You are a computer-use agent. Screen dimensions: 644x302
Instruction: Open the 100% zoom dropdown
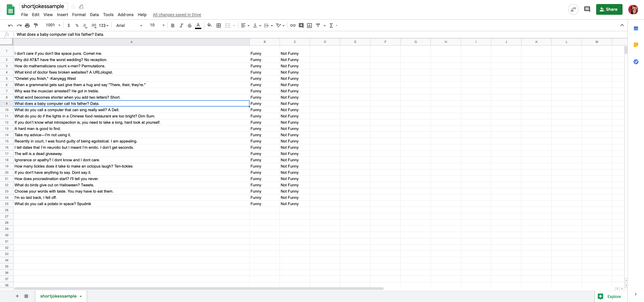[53, 25]
